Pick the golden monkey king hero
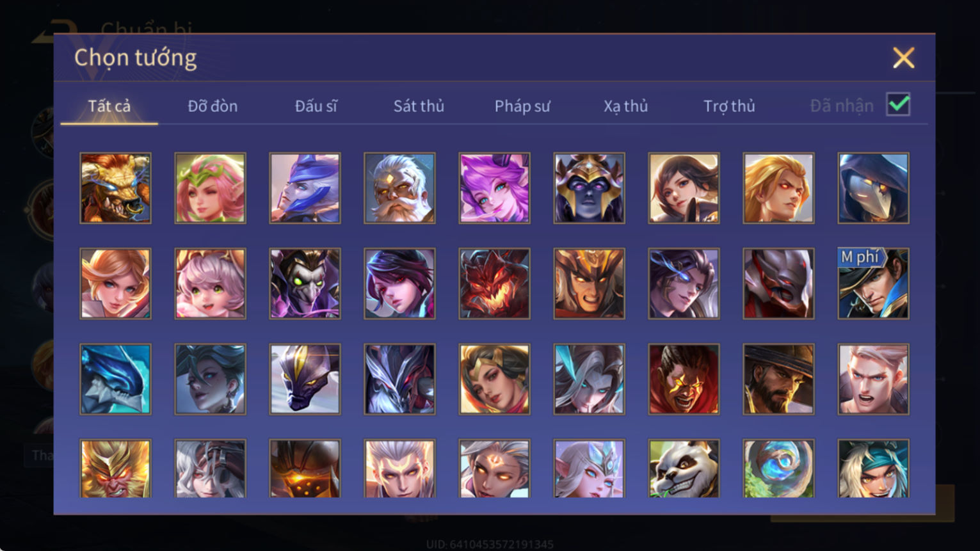 point(116,468)
